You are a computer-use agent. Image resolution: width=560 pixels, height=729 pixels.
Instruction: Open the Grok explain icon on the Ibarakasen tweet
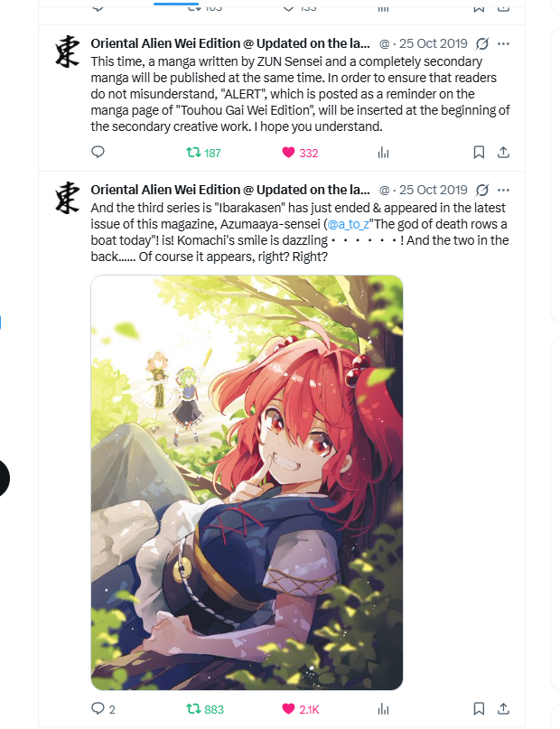point(482,190)
